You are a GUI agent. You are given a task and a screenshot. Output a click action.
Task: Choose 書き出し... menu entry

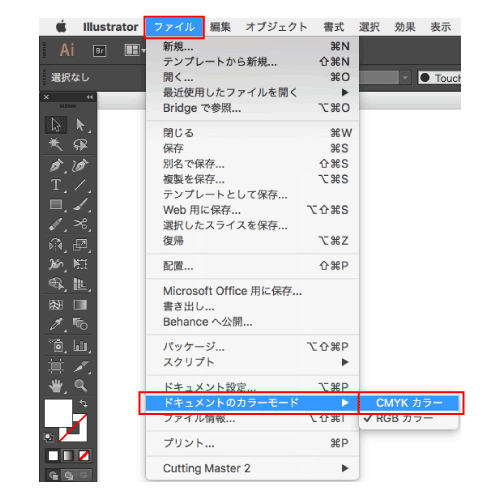pyautogui.click(x=252, y=306)
